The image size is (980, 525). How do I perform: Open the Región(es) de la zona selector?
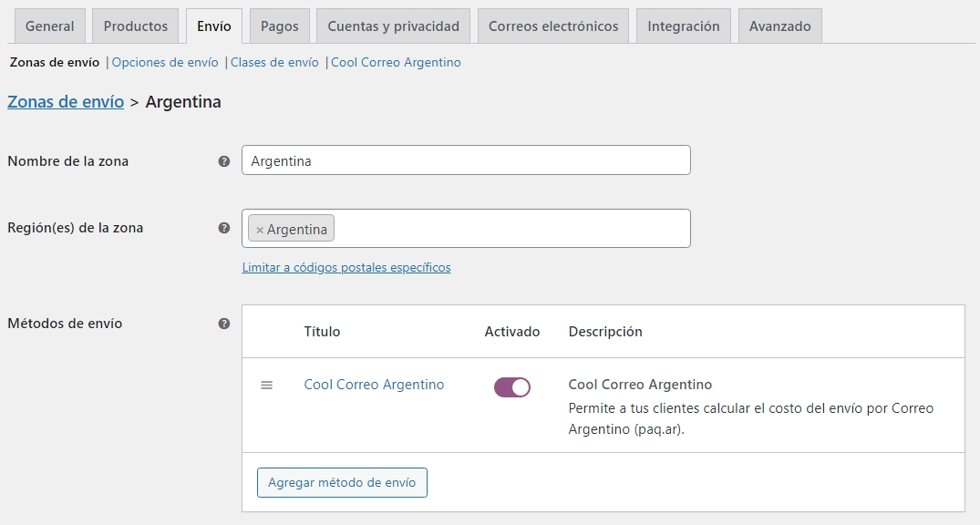click(x=511, y=229)
